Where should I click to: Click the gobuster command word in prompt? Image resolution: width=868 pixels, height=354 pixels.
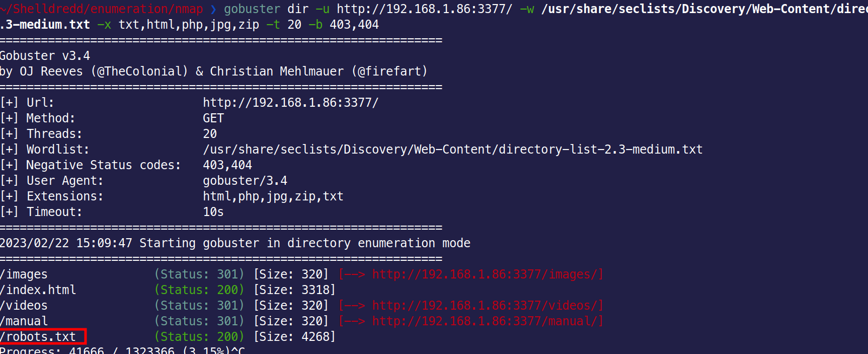point(252,9)
